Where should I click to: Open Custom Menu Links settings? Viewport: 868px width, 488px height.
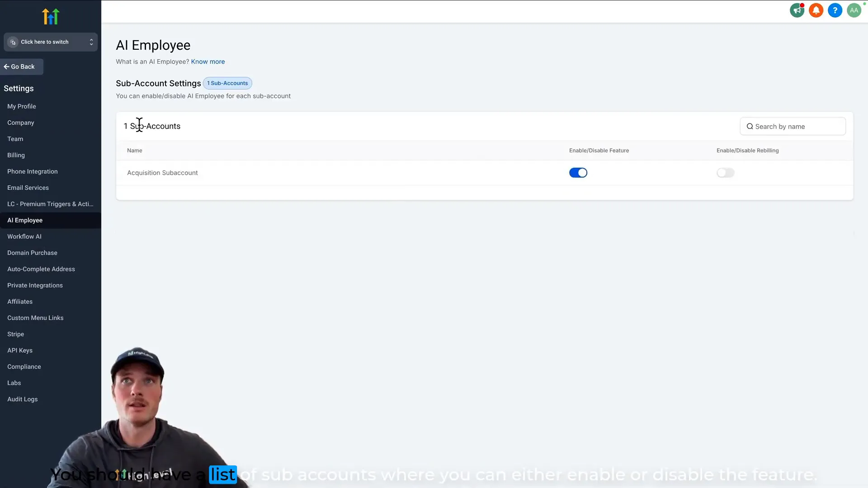pos(35,318)
